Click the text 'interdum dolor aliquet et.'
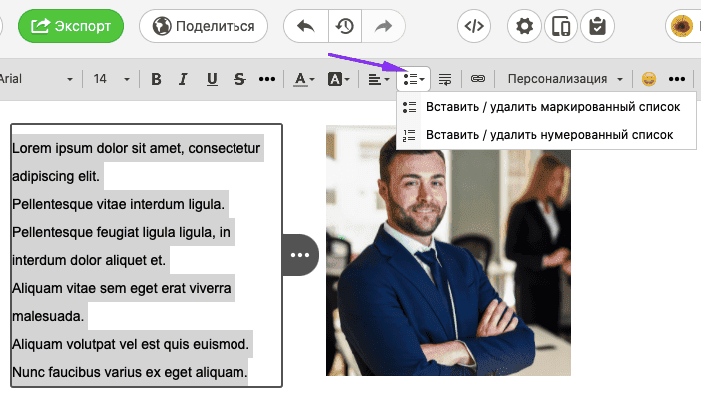701x403 pixels. (x=89, y=260)
